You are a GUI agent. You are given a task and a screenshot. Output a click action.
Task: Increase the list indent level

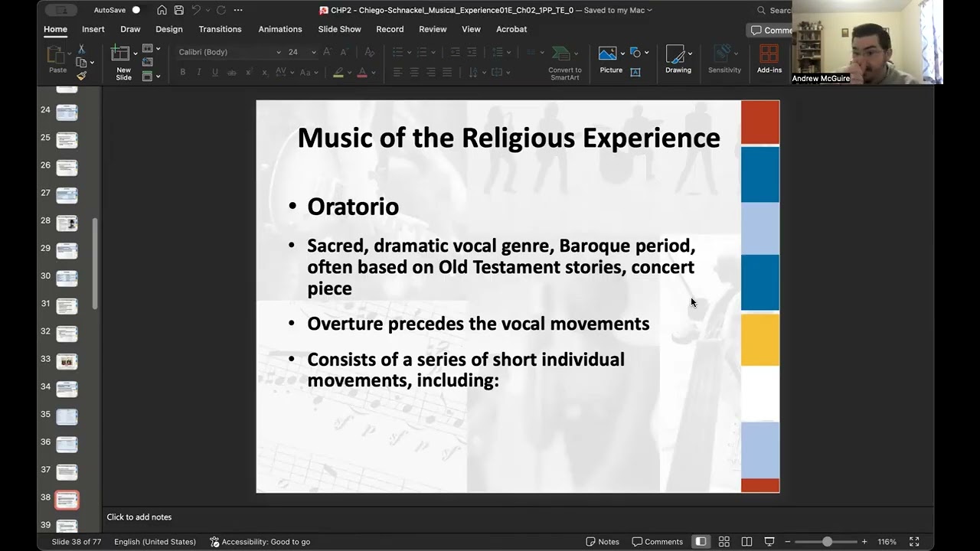coord(472,52)
